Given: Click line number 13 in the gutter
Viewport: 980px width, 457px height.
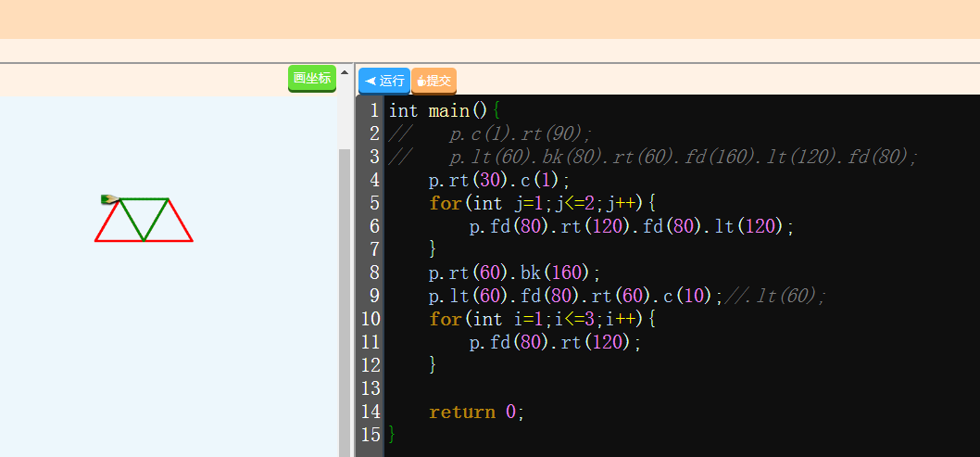Looking at the screenshot, I should 371,388.
